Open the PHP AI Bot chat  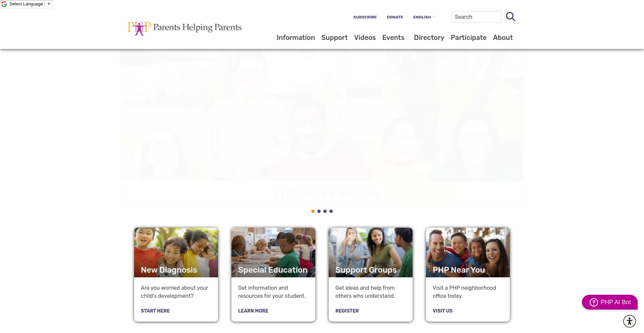(x=609, y=302)
